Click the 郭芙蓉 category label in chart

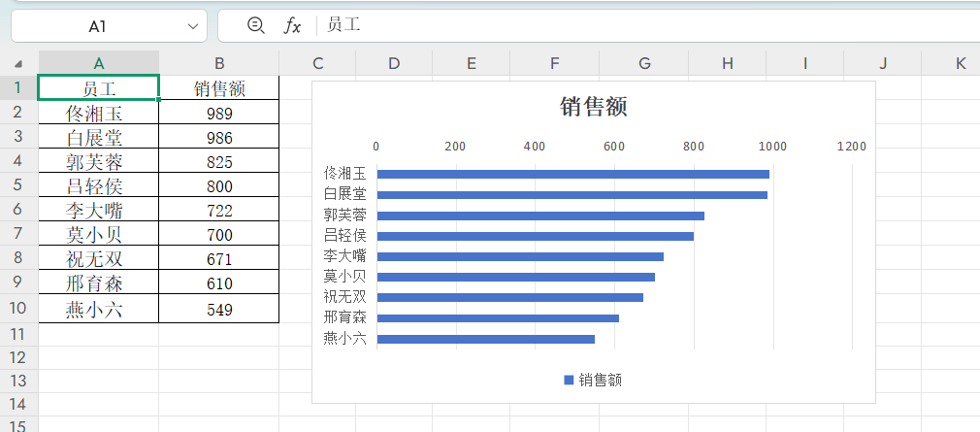(344, 216)
